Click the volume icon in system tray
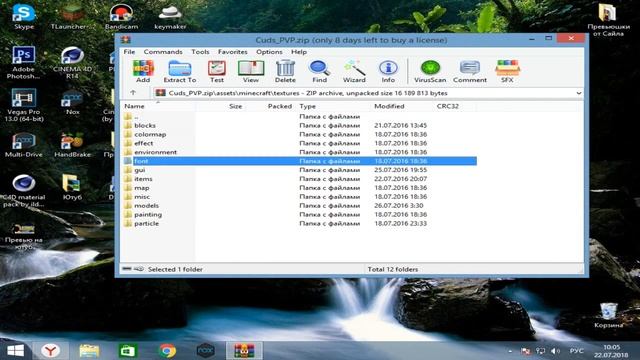640x360 pixels. (555, 351)
